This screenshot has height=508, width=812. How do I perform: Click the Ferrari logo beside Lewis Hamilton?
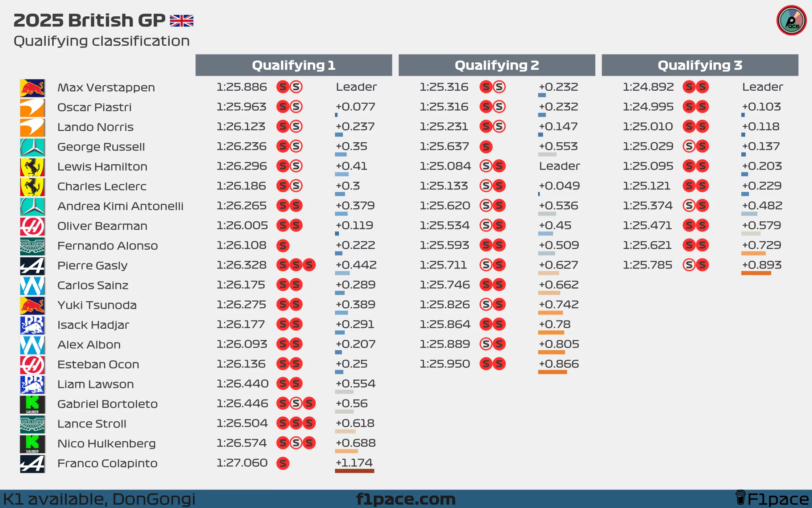(32, 167)
